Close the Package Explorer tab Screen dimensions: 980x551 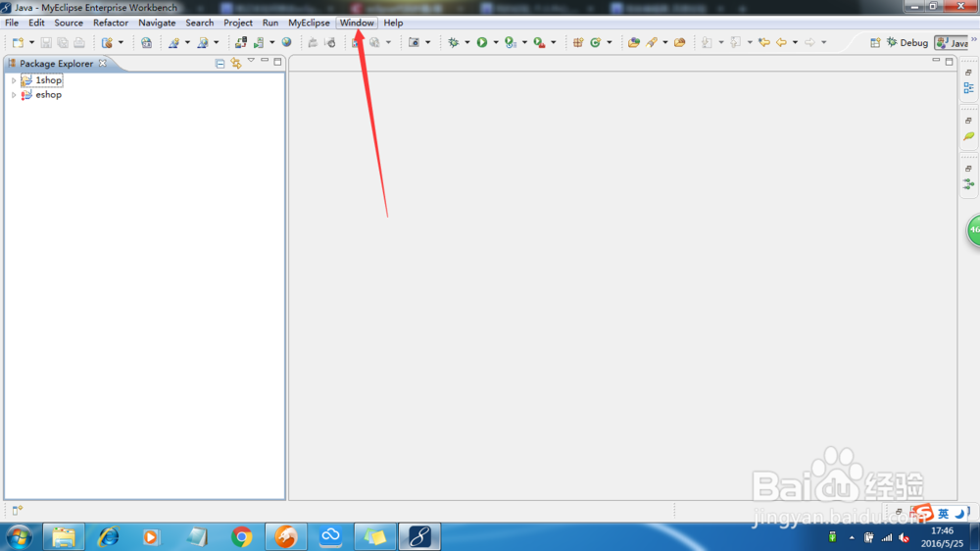(103, 63)
